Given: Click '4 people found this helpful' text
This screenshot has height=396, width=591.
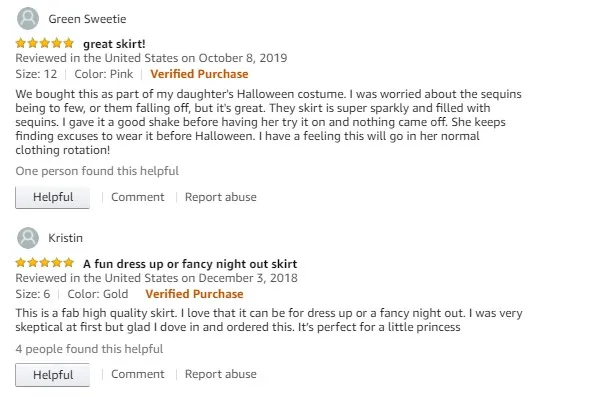Looking at the screenshot, I should point(89,349).
